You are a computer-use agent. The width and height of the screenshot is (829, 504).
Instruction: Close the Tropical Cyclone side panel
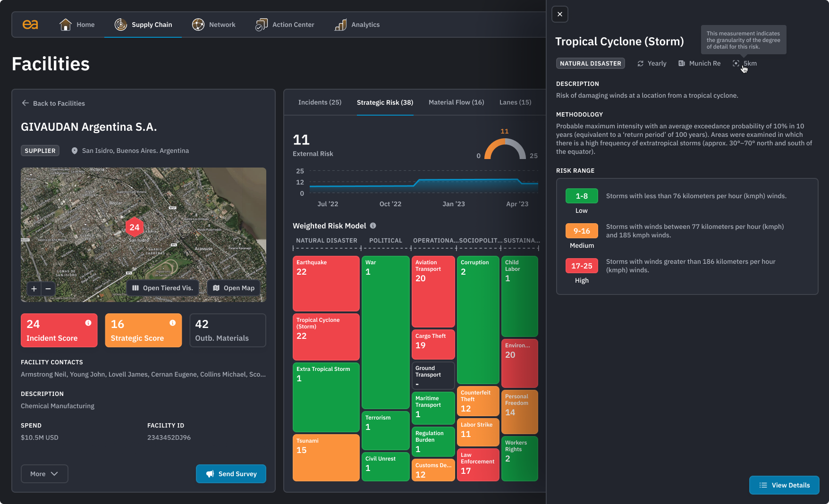coord(560,14)
